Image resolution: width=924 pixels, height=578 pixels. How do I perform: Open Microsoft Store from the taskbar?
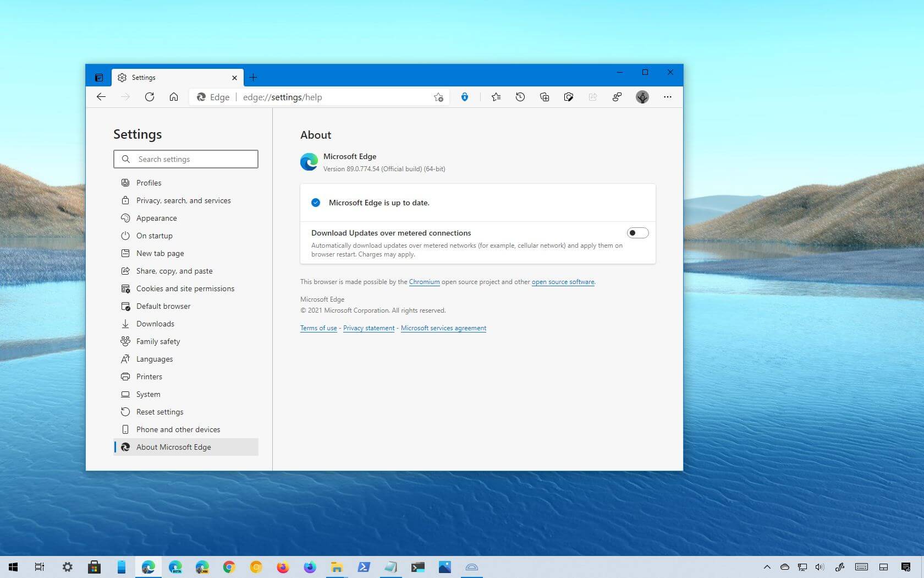tap(94, 567)
